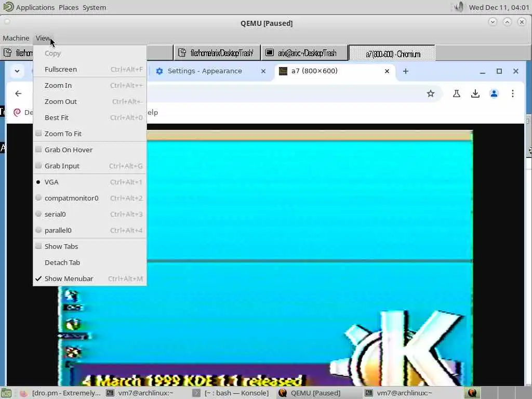Screen dimensions: 532x399
Task: Switch to the parallel0 console
Action: (x=90, y=230)
